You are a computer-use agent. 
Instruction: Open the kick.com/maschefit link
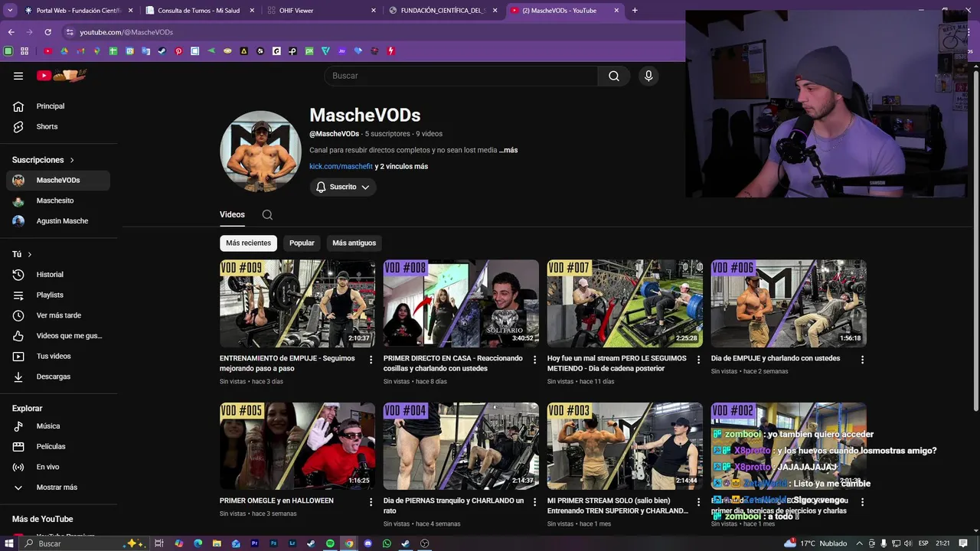click(341, 166)
